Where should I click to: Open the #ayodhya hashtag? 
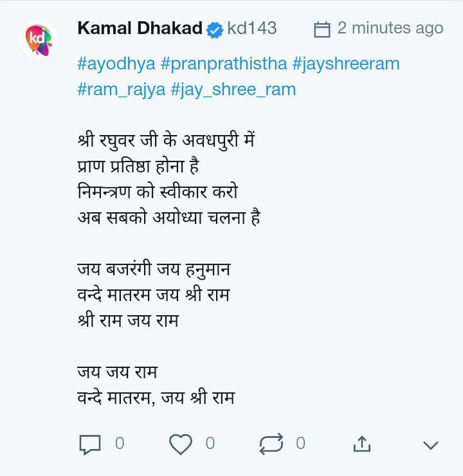pos(116,64)
